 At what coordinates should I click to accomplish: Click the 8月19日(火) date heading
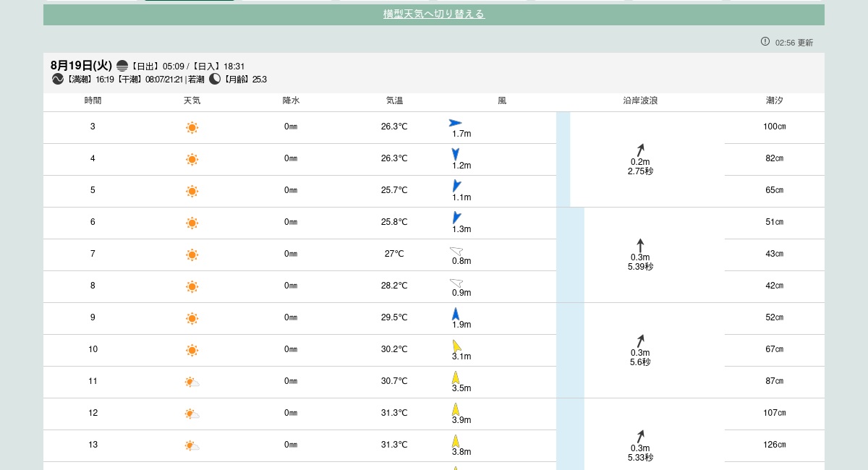[81, 66]
